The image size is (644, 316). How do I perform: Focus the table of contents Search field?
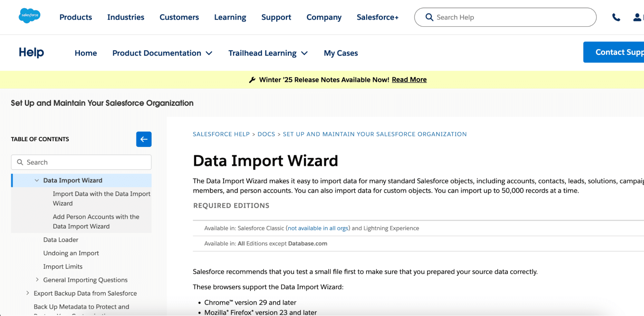81,162
